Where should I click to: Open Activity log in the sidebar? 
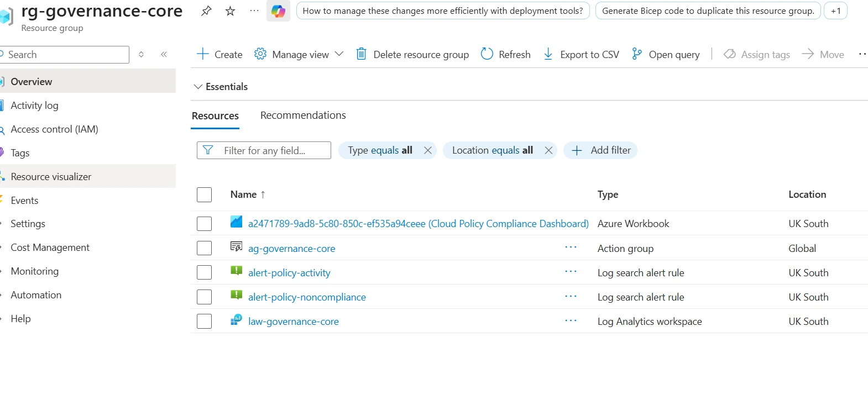(88, 106)
